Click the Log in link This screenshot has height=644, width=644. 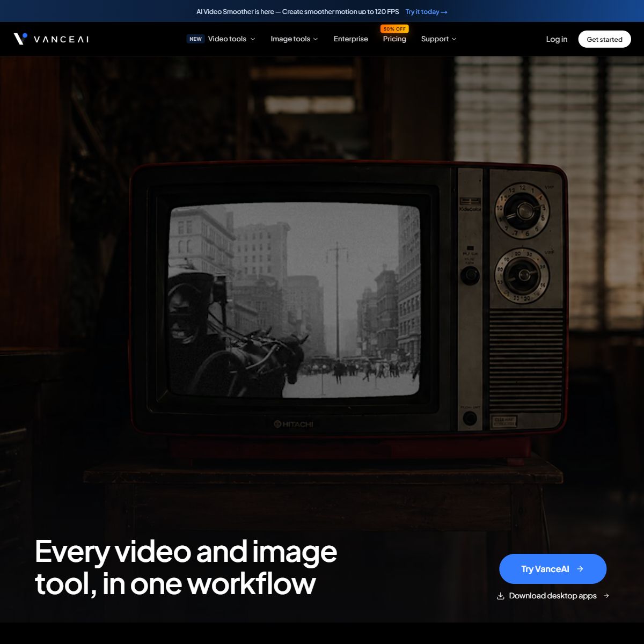click(x=557, y=39)
